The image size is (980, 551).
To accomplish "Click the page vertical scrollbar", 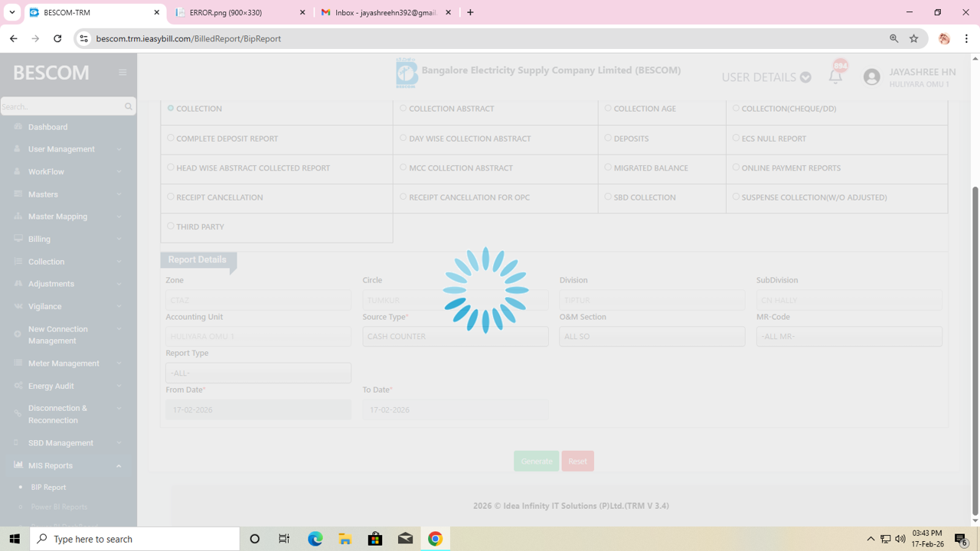I will coord(975,351).
